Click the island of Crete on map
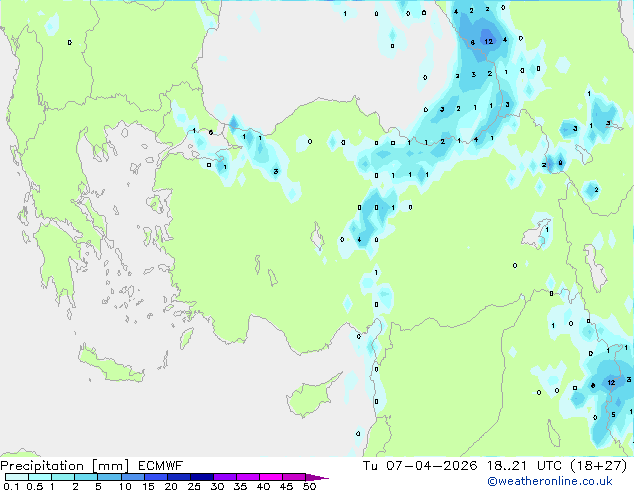Viewport: 634px width, 490px height. click(x=110, y=365)
